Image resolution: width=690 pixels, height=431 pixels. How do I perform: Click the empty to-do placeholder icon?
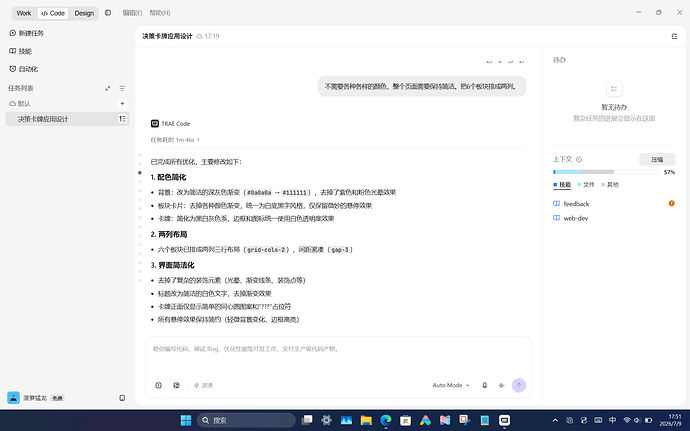point(614,89)
